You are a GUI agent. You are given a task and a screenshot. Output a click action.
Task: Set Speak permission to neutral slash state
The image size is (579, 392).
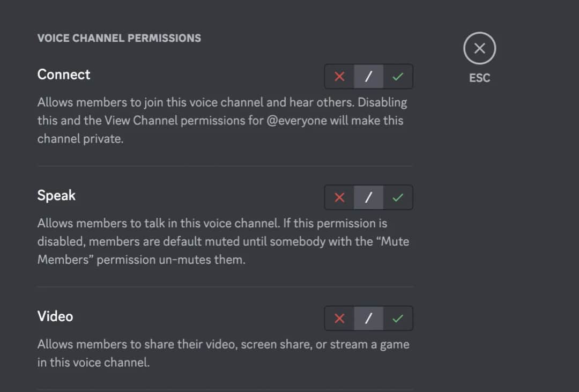click(368, 197)
